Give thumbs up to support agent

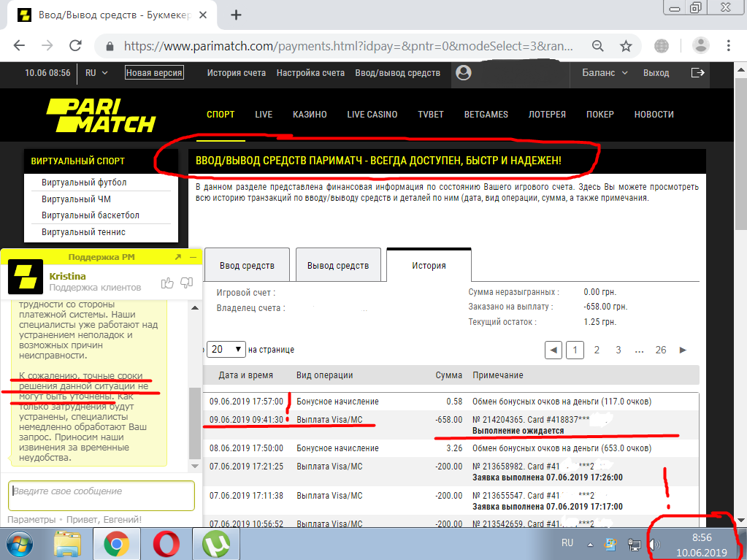coord(167,283)
